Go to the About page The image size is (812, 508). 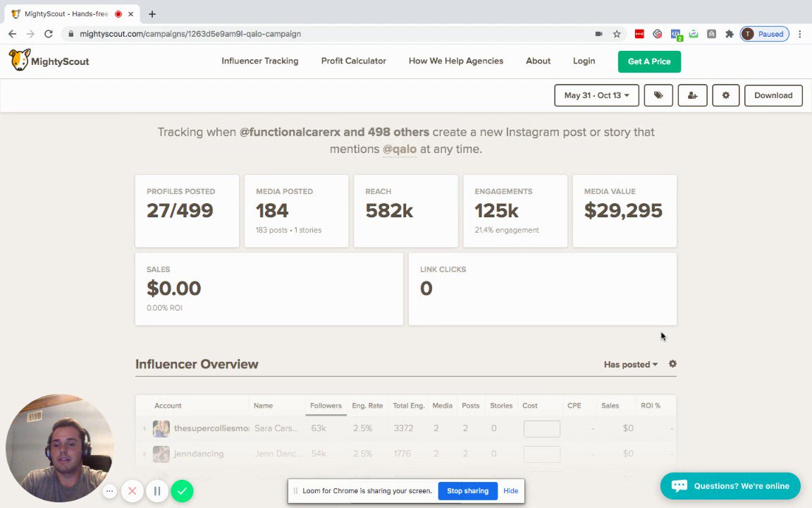538,61
